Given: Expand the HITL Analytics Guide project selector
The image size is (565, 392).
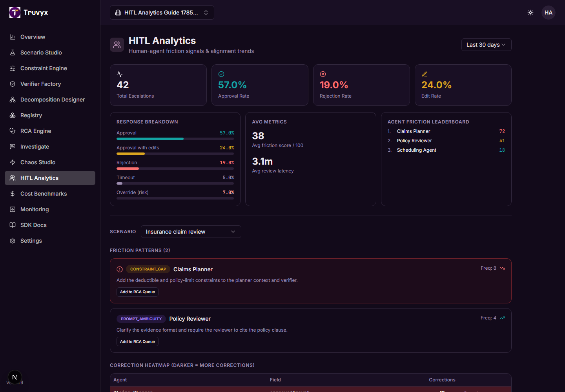Looking at the screenshot, I should 162,13.
